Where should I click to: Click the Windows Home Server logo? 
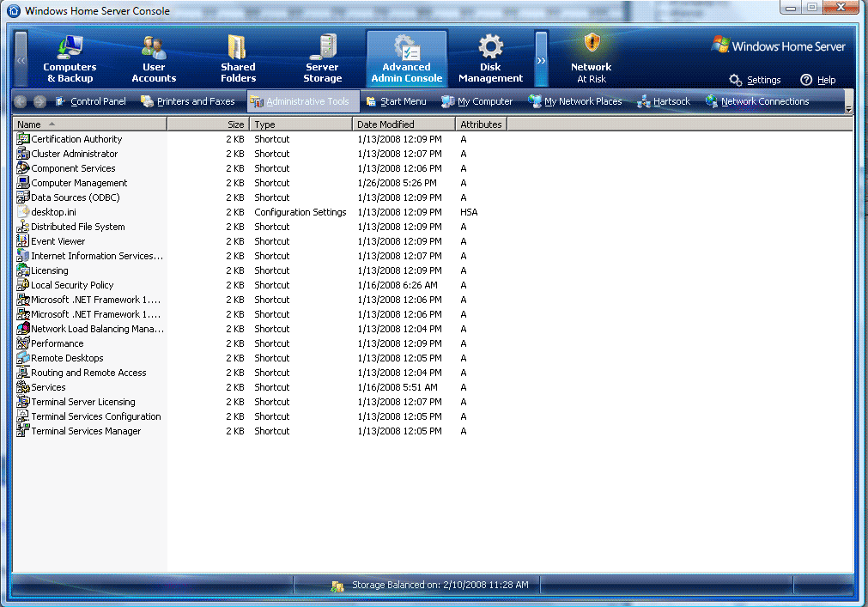(779, 46)
